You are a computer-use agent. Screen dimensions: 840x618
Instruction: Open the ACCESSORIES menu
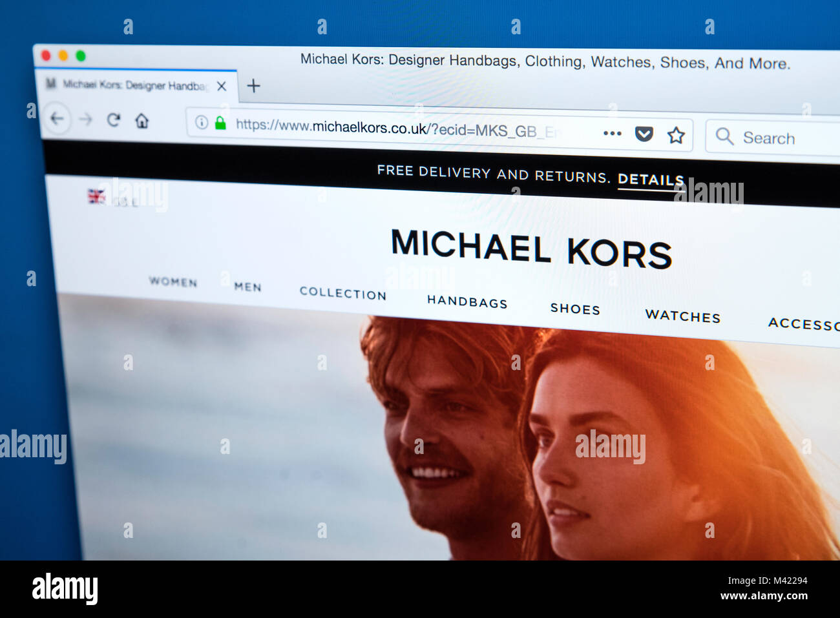(x=804, y=324)
